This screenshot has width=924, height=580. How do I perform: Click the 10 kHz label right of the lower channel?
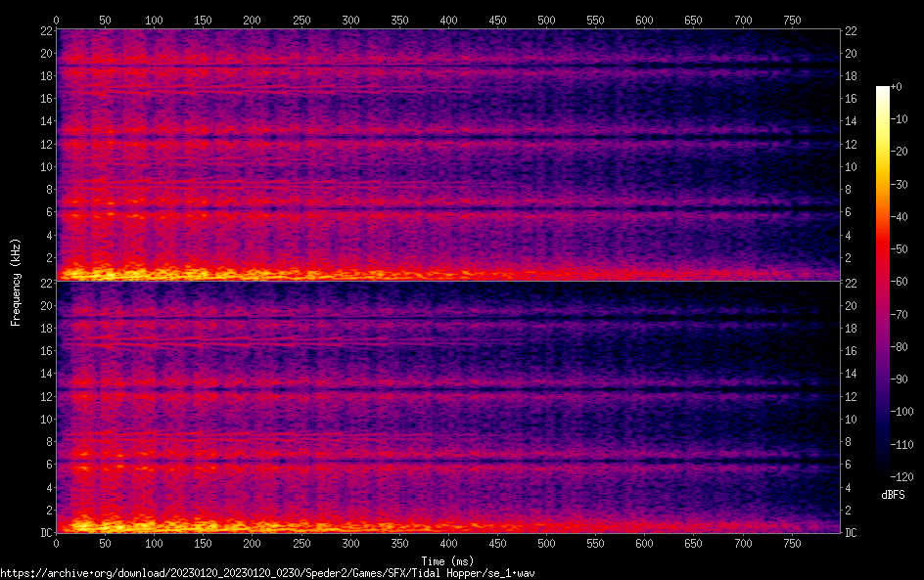852,420
